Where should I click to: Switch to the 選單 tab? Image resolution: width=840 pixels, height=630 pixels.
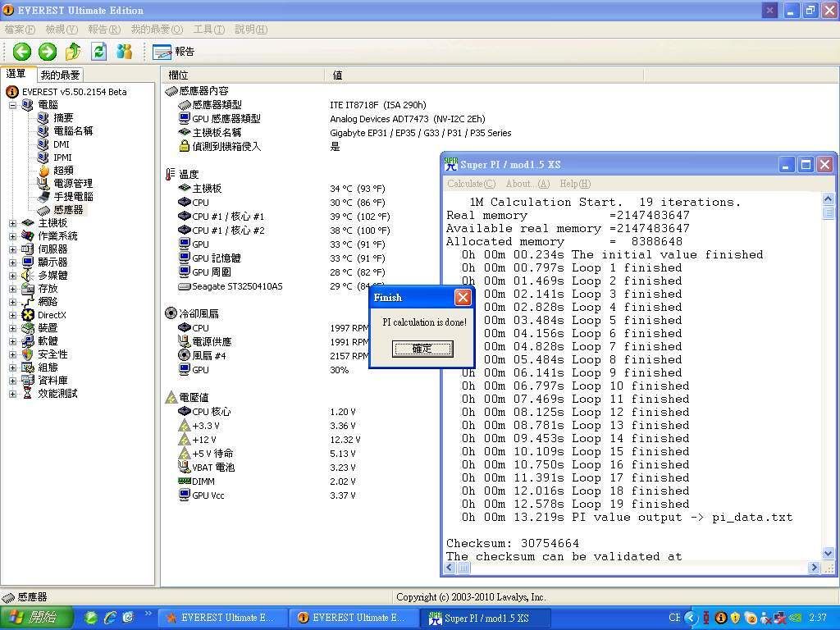(x=16, y=74)
